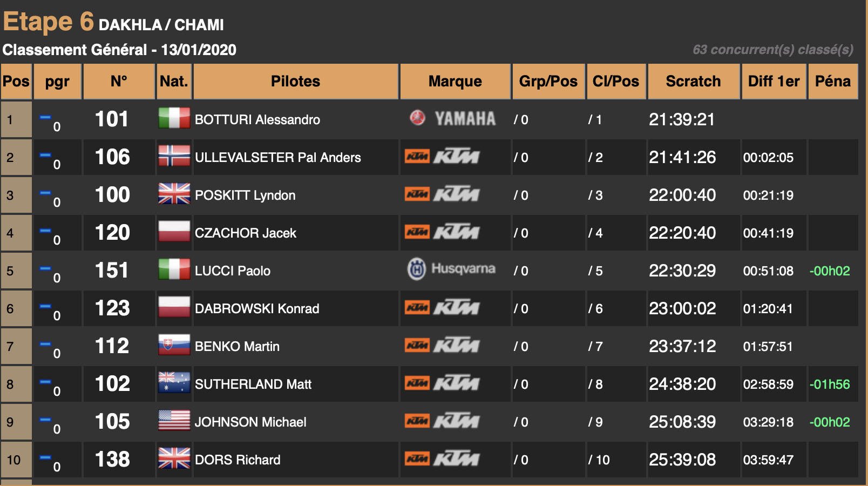Click the Slovak flag beside BENKO Martin
The width and height of the screenshot is (868, 486).
click(x=174, y=345)
